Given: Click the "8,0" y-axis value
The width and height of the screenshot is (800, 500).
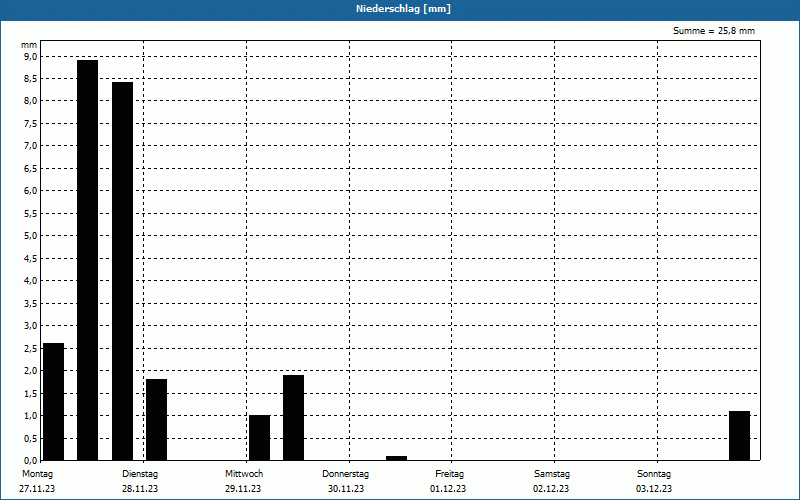Looking at the screenshot, I should click(x=31, y=101).
